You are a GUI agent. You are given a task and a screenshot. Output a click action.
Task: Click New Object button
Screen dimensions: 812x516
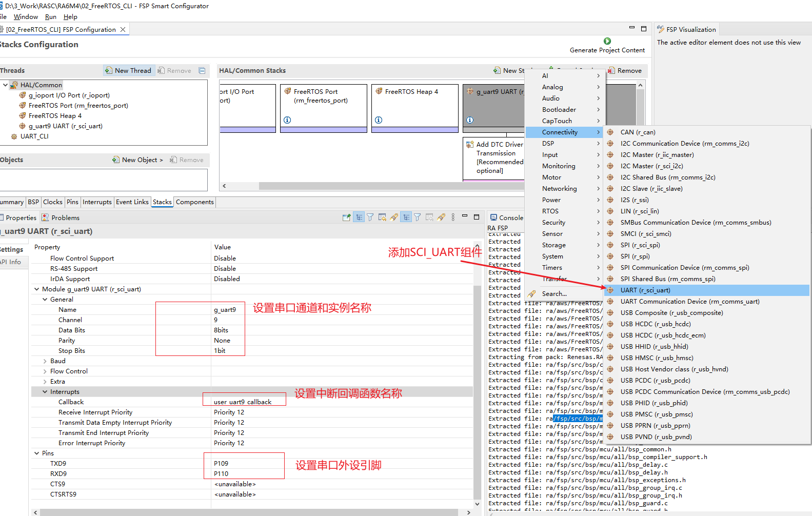pos(137,160)
